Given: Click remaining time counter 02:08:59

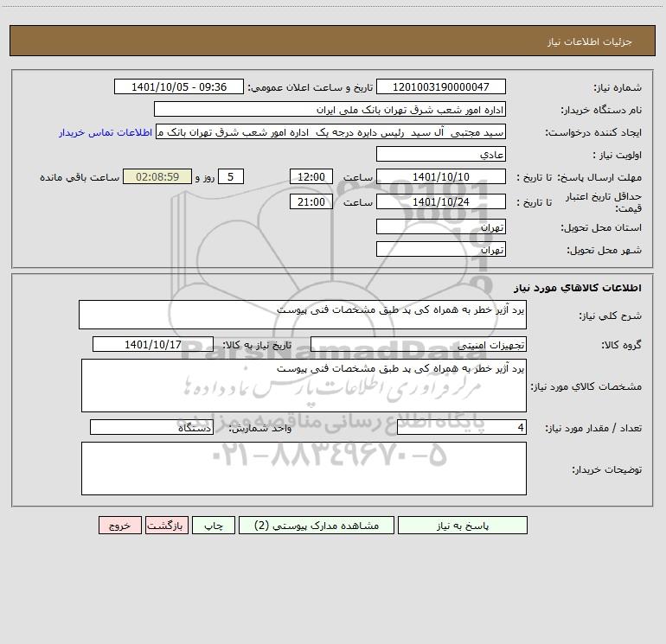Looking at the screenshot, I should (157, 176).
